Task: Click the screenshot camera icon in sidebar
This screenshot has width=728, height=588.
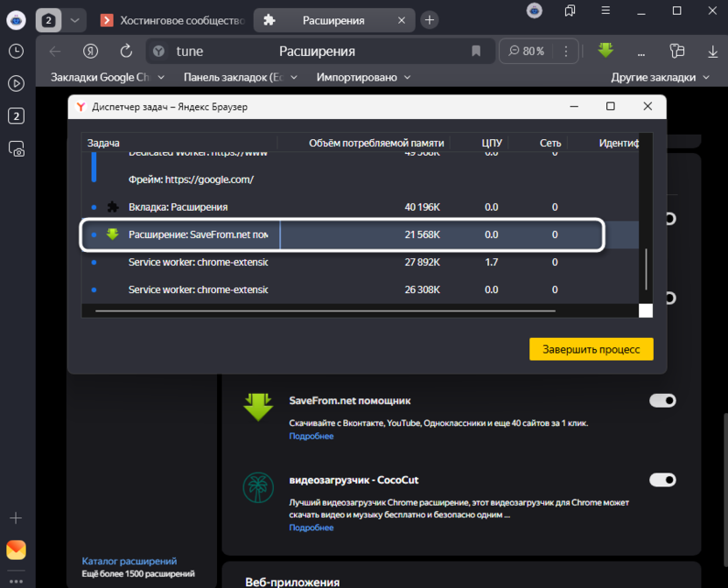Action: [16, 149]
